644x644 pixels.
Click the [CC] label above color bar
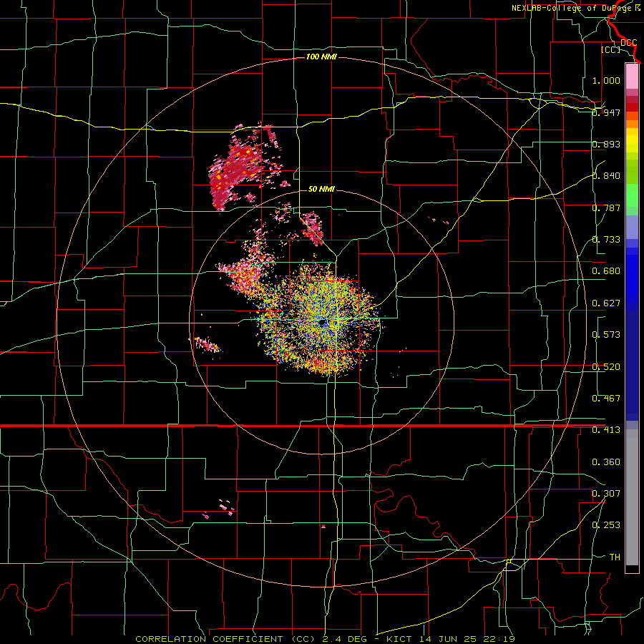pos(610,49)
